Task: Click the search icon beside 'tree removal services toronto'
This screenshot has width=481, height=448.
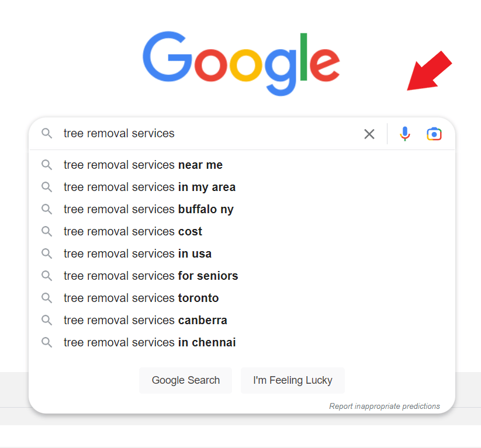Action: coord(47,298)
